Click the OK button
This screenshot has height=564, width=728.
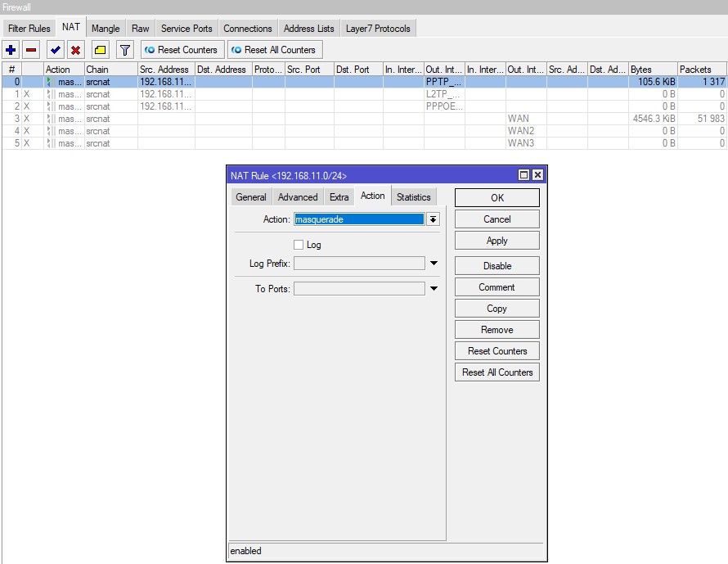(x=497, y=197)
